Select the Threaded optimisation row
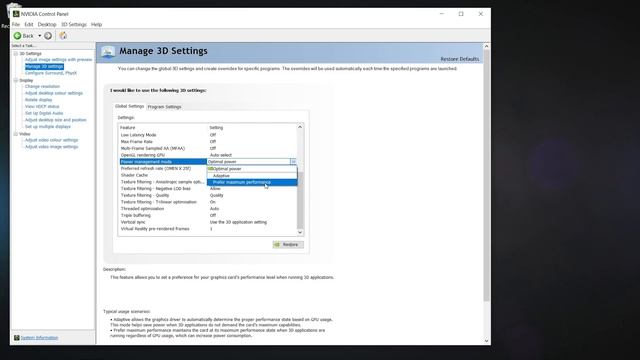The image size is (640, 360). point(208,209)
